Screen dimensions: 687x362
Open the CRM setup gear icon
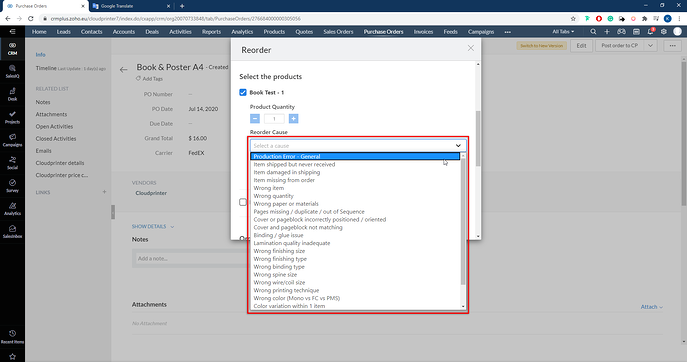[x=664, y=32]
